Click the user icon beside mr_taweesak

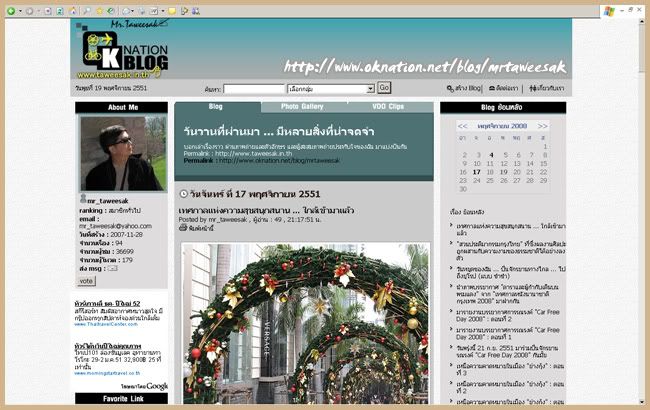tap(83, 199)
